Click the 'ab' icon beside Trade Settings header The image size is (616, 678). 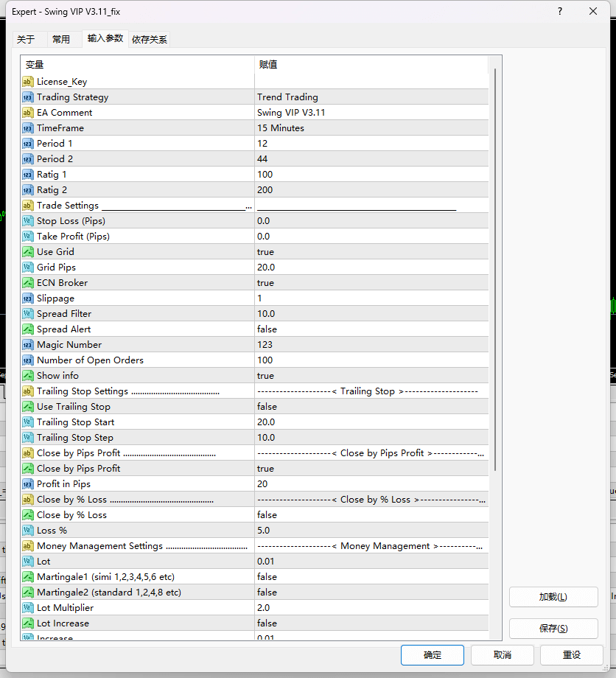pyautogui.click(x=29, y=205)
